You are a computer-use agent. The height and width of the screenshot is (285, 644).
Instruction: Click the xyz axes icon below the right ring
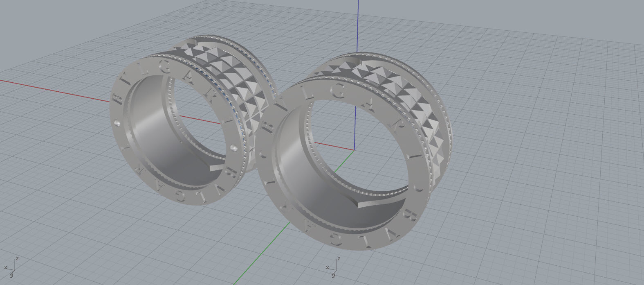tap(333, 268)
